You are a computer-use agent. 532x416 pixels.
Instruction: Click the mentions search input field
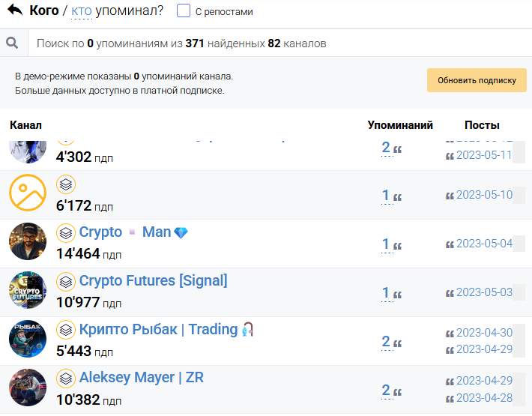click(280, 43)
